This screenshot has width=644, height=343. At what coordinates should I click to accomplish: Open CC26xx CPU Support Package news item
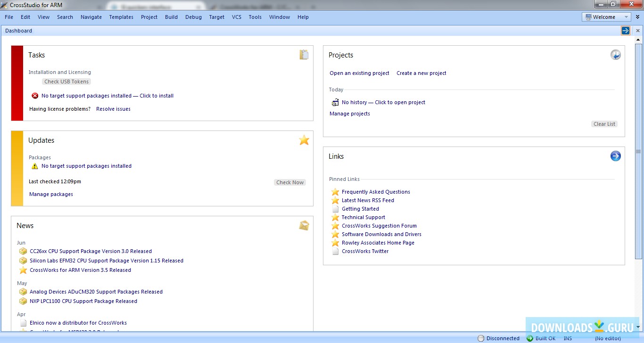[x=91, y=251]
